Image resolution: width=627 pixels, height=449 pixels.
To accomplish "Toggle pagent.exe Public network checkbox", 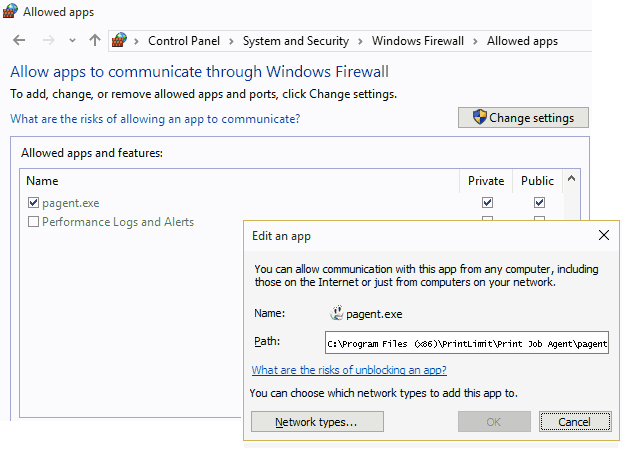I will [x=539, y=203].
